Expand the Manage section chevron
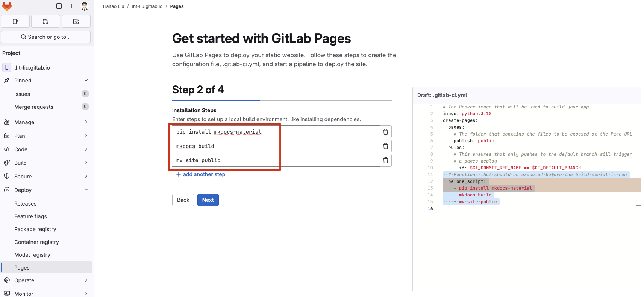The image size is (644, 297). click(86, 122)
